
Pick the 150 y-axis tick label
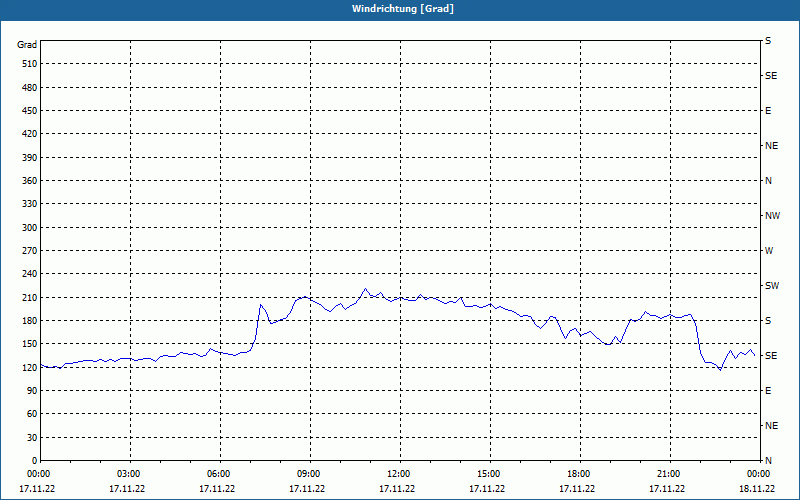[30, 343]
